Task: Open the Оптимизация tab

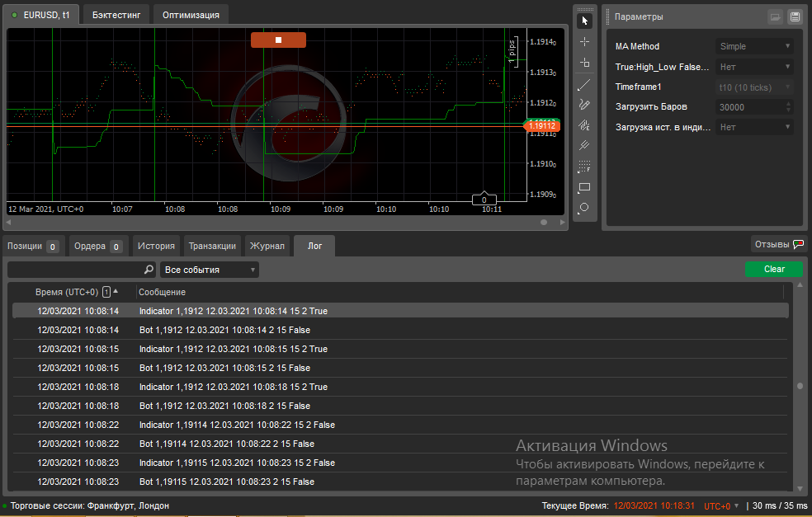Action: (x=191, y=15)
